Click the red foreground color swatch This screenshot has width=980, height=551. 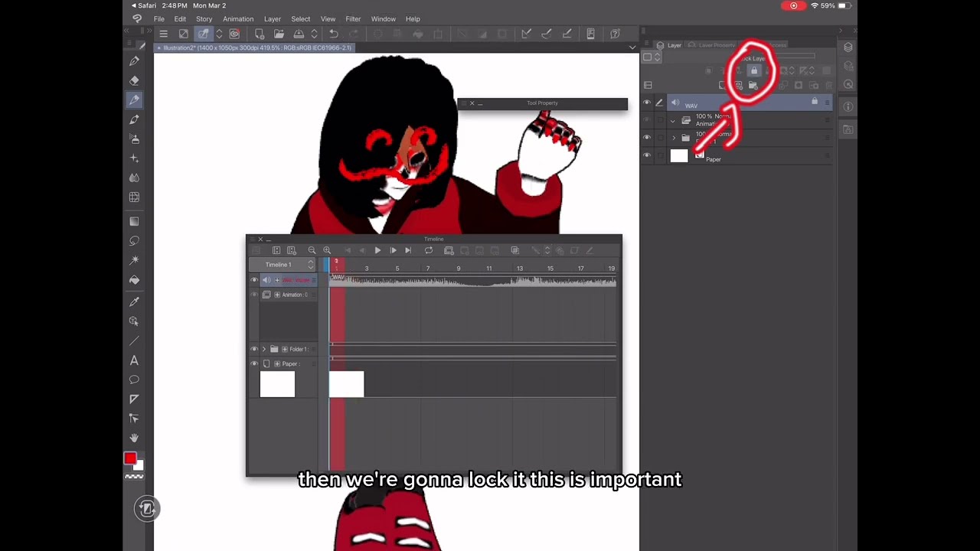coord(130,459)
